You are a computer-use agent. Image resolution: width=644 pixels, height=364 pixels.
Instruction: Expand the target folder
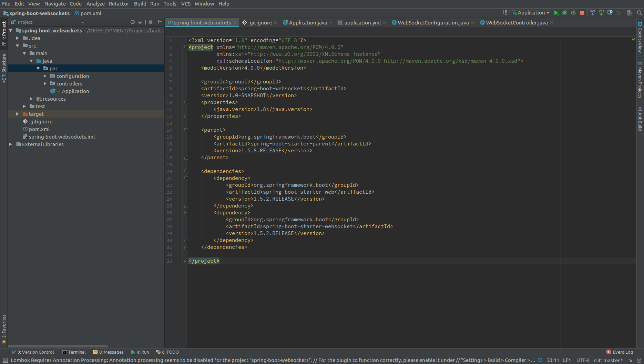point(18,114)
